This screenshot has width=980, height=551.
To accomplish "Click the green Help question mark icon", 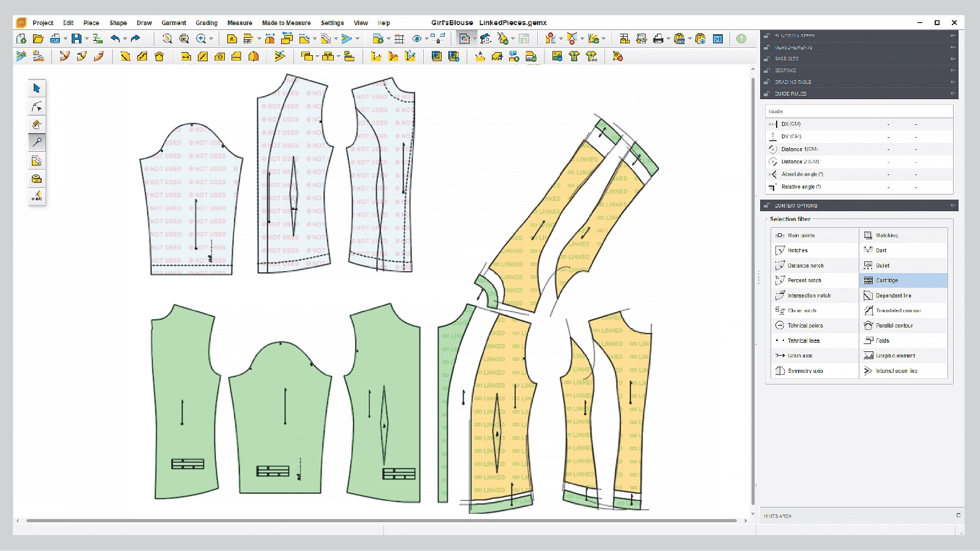I will pyautogui.click(x=741, y=39).
